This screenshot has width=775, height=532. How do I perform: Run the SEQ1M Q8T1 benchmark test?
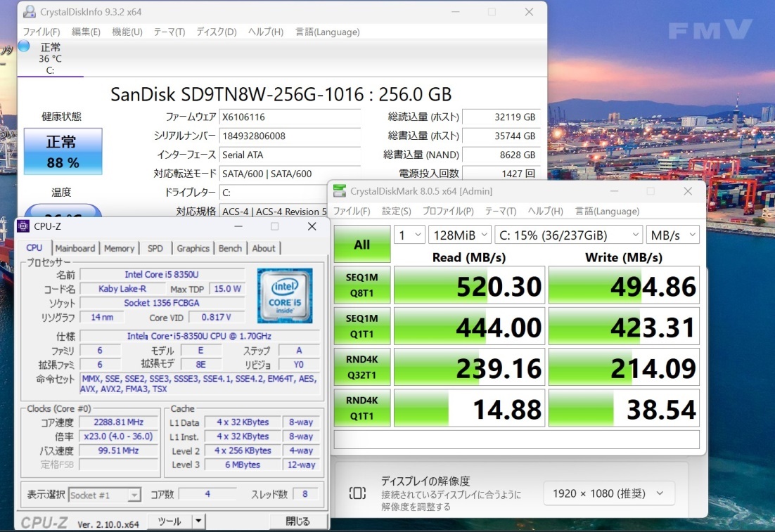coord(361,285)
